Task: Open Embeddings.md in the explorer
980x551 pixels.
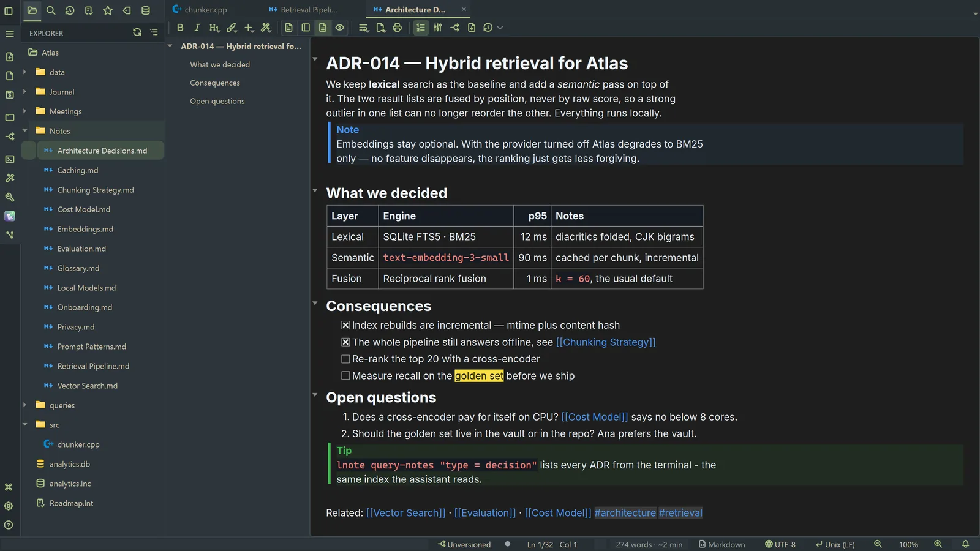Action: point(85,229)
